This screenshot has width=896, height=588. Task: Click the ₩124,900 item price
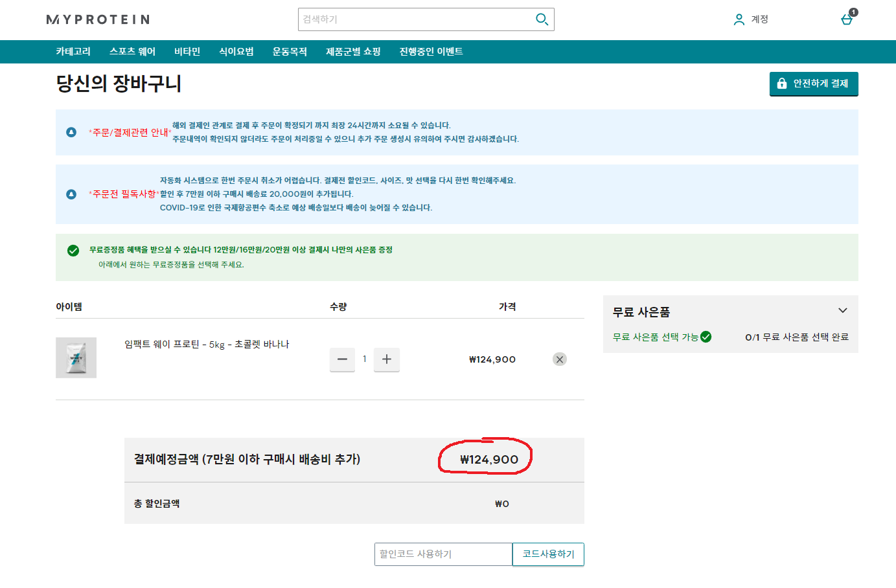coord(492,359)
